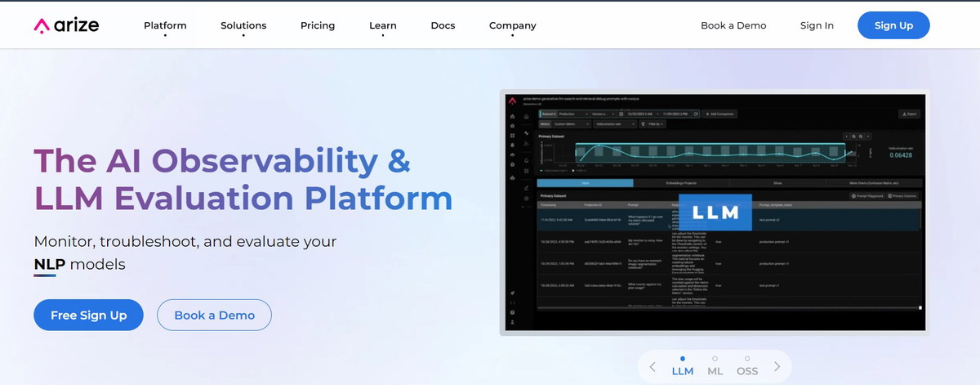
Task: Select the LLM carousel tab
Action: coord(683,366)
